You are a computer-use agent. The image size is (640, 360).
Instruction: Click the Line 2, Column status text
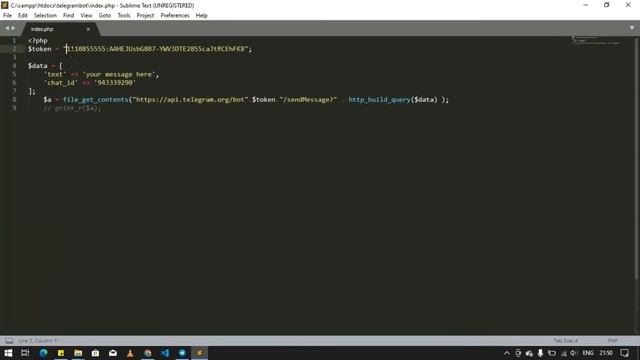[x=38, y=340]
